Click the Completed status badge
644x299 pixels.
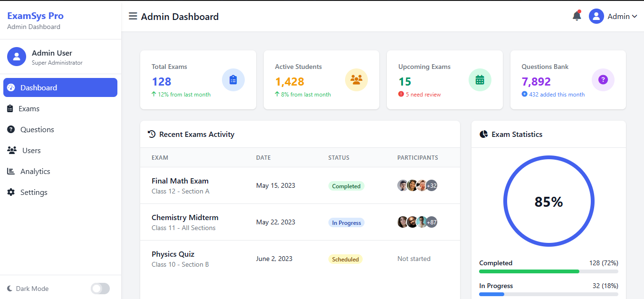pyautogui.click(x=346, y=186)
